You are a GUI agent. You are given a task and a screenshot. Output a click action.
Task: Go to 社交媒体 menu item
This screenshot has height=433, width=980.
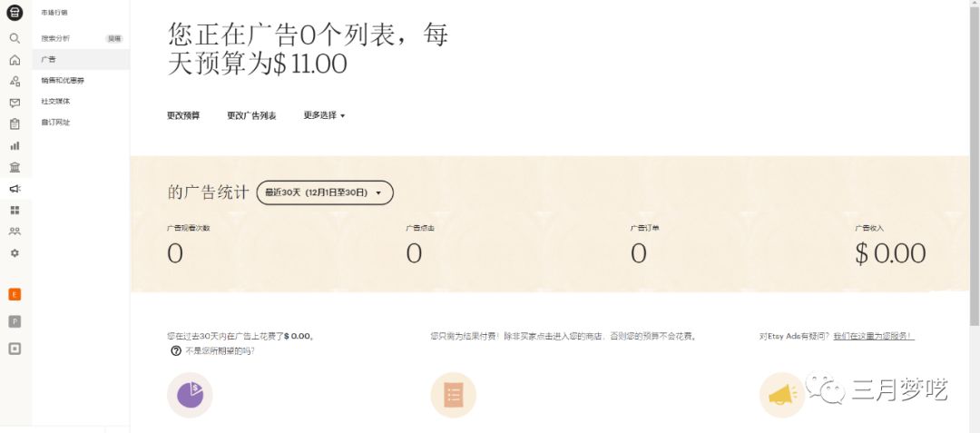pos(55,101)
